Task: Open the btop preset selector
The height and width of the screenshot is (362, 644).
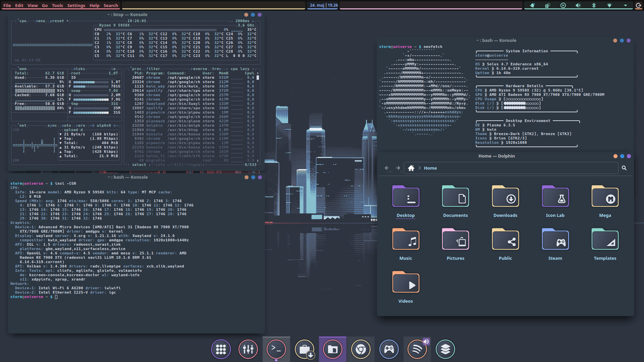Action: click(x=57, y=21)
